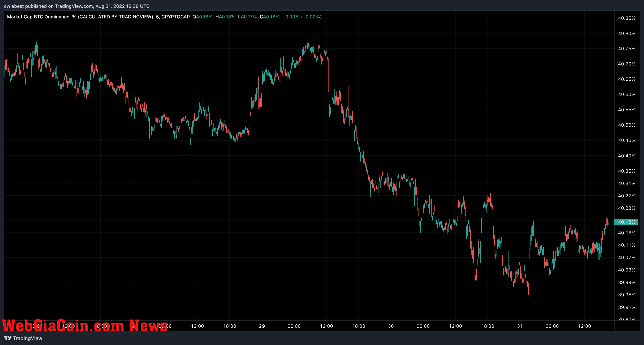The image size is (644, 345).
Task: Click the 40.23% price axis label
Action: pyautogui.click(x=627, y=208)
